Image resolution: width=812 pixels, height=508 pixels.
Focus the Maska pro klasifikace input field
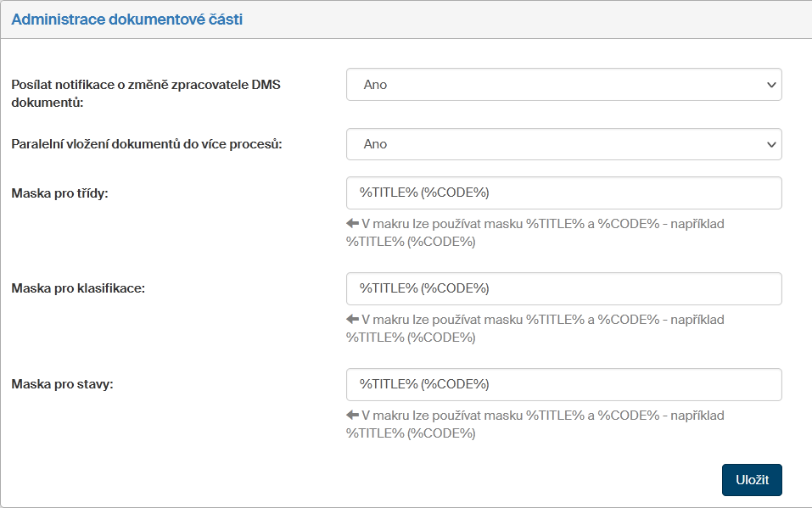pyautogui.click(x=563, y=288)
